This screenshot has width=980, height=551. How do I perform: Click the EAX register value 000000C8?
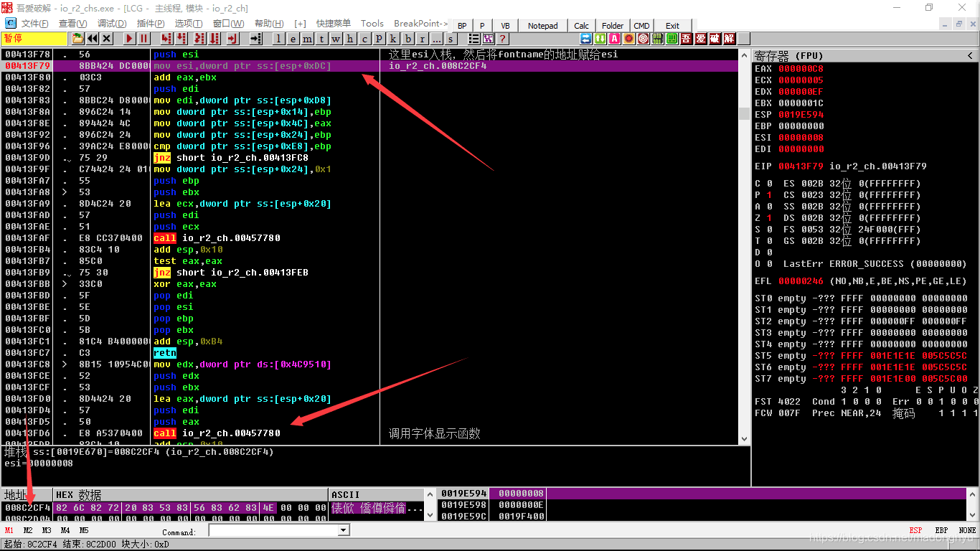click(x=801, y=68)
